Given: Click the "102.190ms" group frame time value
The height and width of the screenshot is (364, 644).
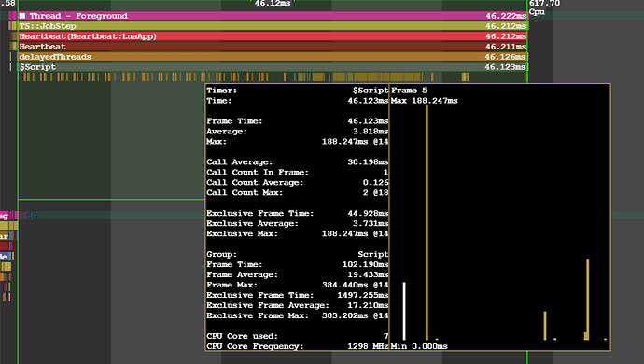Looking at the screenshot, I should pos(365,264).
